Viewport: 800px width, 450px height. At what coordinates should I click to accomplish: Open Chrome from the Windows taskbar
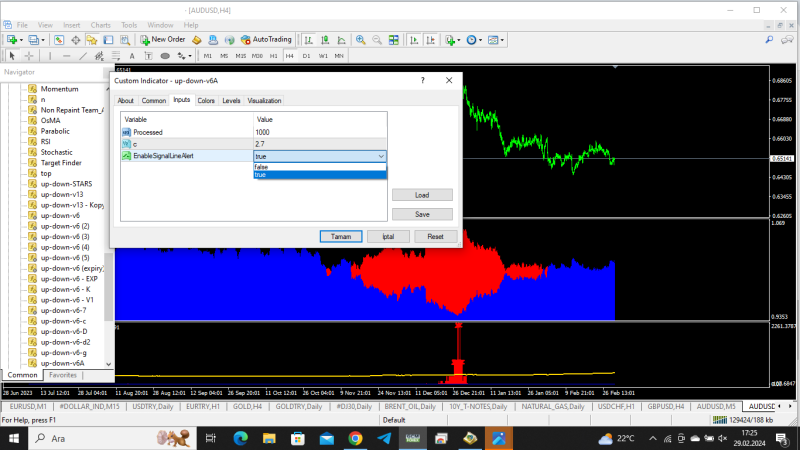coord(355,438)
